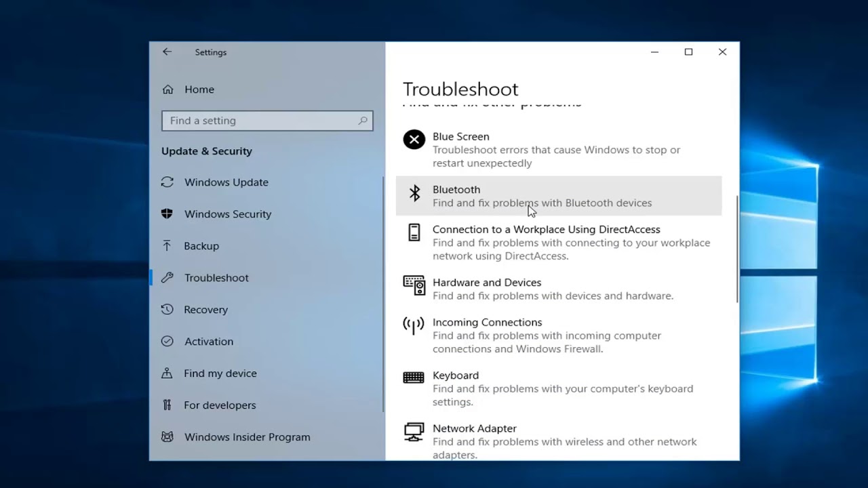Select Hardware and Devices troubleshooter

click(559, 289)
